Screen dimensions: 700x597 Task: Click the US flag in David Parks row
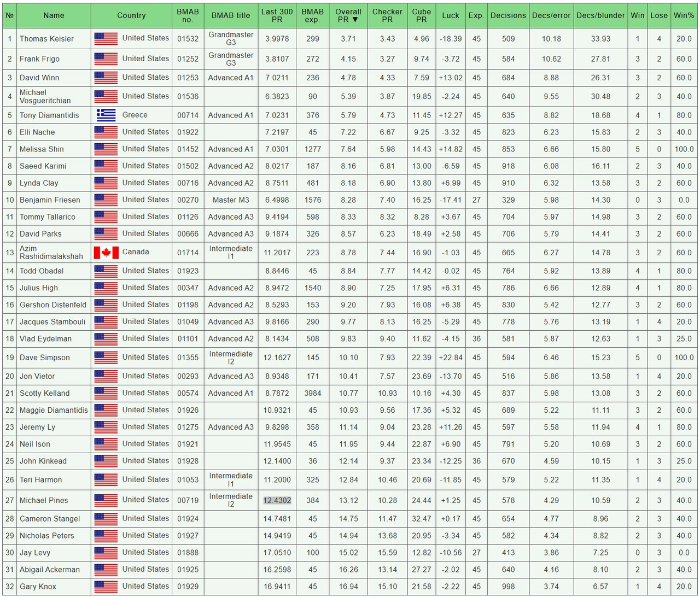pos(106,234)
